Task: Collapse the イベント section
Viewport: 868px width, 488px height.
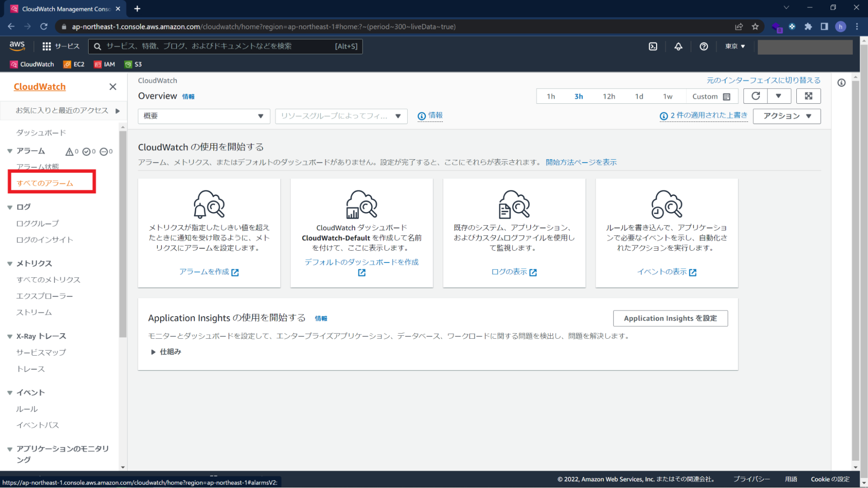Action: [x=10, y=393]
